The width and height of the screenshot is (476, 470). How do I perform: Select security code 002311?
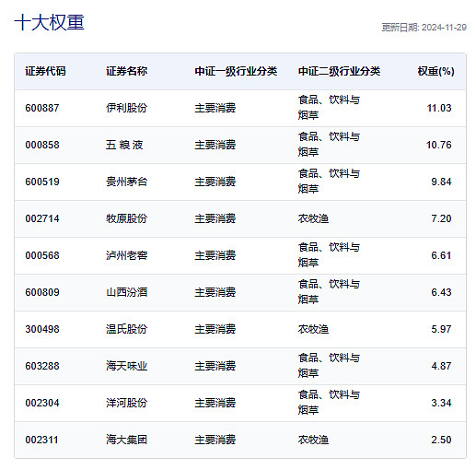[41, 440]
